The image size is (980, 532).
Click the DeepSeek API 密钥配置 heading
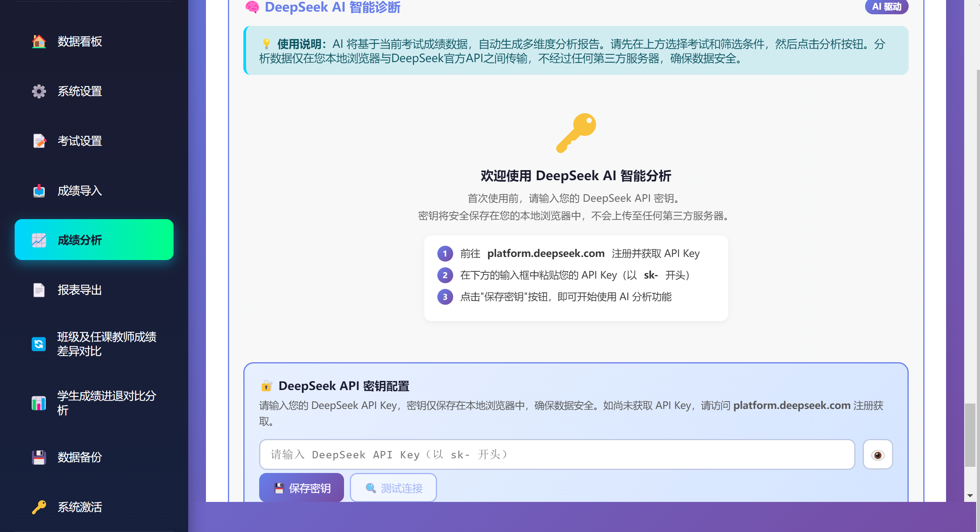(x=344, y=386)
